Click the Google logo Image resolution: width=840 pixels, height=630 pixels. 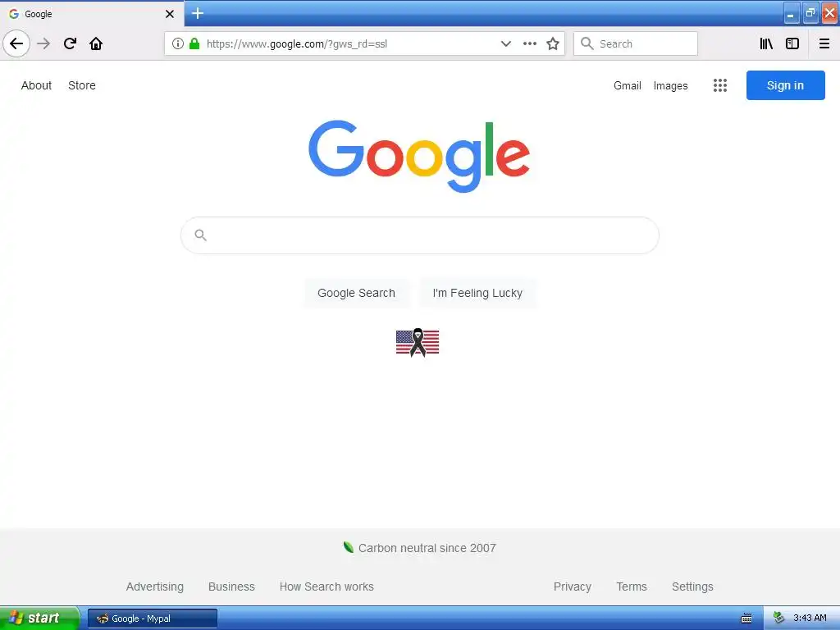tap(419, 156)
